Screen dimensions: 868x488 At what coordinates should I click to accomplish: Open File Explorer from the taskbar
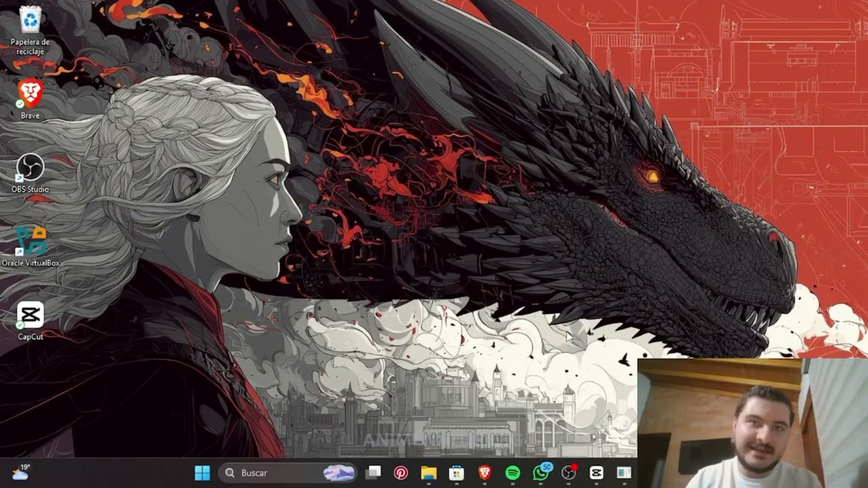pyautogui.click(x=429, y=473)
